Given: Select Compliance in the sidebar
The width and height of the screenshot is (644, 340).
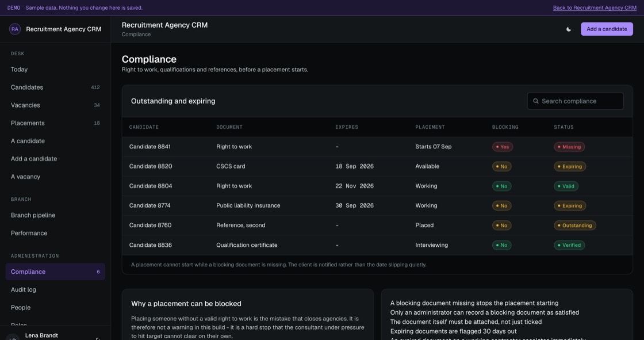Looking at the screenshot, I should pos(55,272).
